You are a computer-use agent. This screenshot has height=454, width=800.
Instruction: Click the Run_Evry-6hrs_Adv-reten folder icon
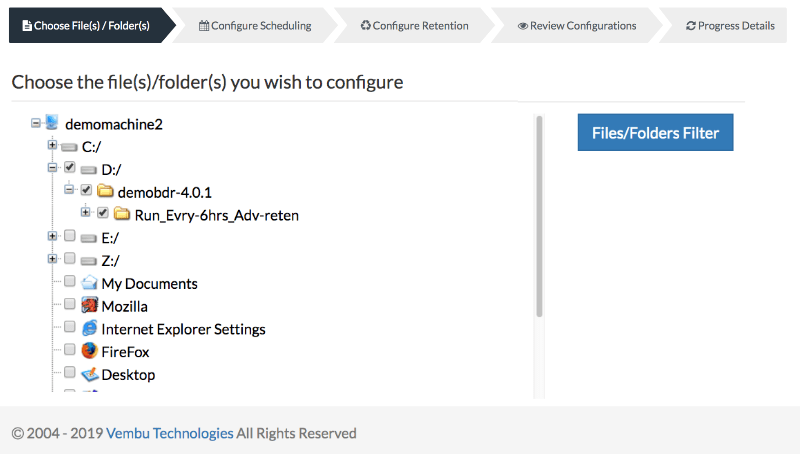[122, 214]
